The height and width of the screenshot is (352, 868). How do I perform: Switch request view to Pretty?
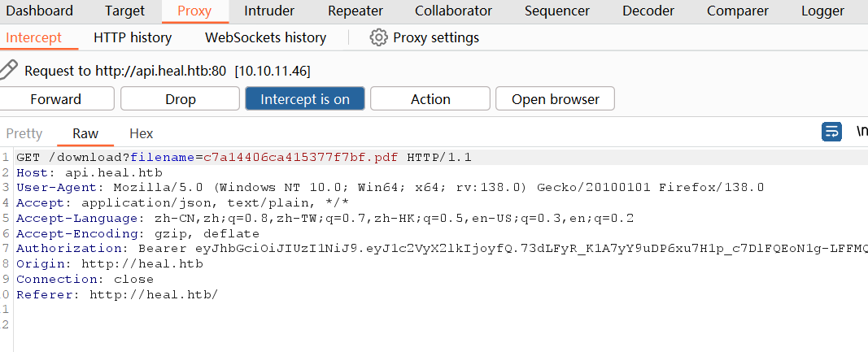point(24,133)
